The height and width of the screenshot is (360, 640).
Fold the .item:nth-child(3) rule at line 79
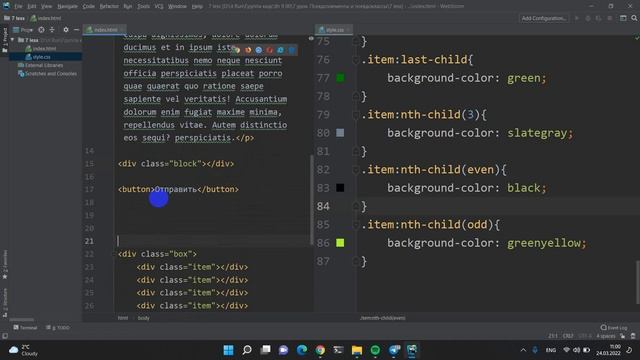pos(356,115)
